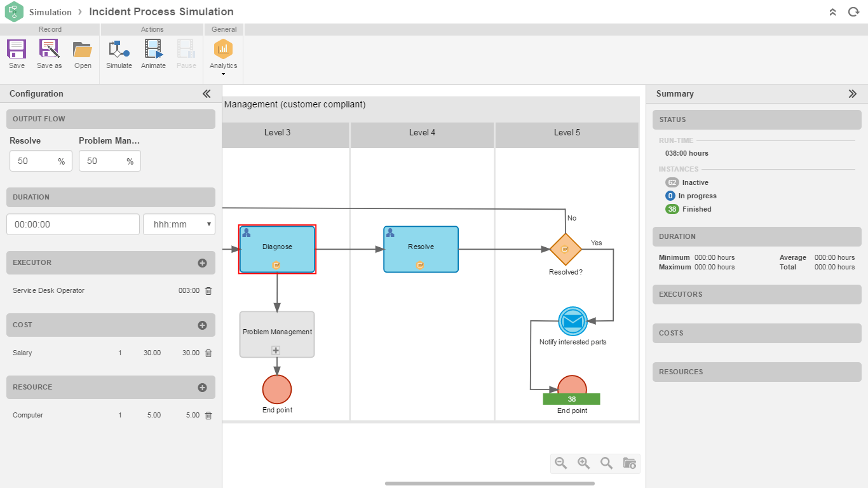The height and width of the screenshot is (488, 868).
Task: Edit the Problem Management percentage field
Action: pos(109,161)
